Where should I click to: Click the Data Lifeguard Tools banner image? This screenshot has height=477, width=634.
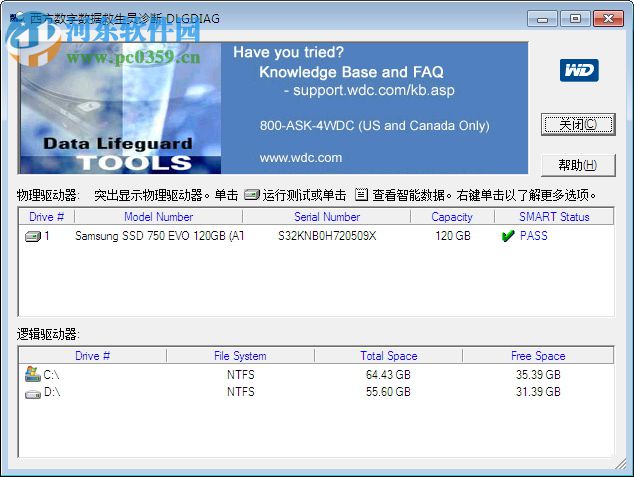(120, 108)
